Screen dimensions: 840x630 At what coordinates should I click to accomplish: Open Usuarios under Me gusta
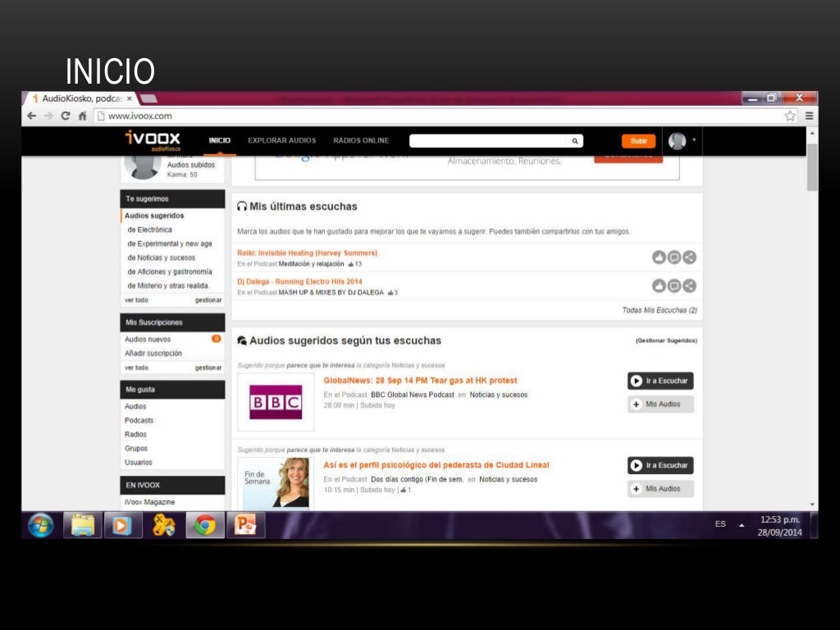click(138, 462)
